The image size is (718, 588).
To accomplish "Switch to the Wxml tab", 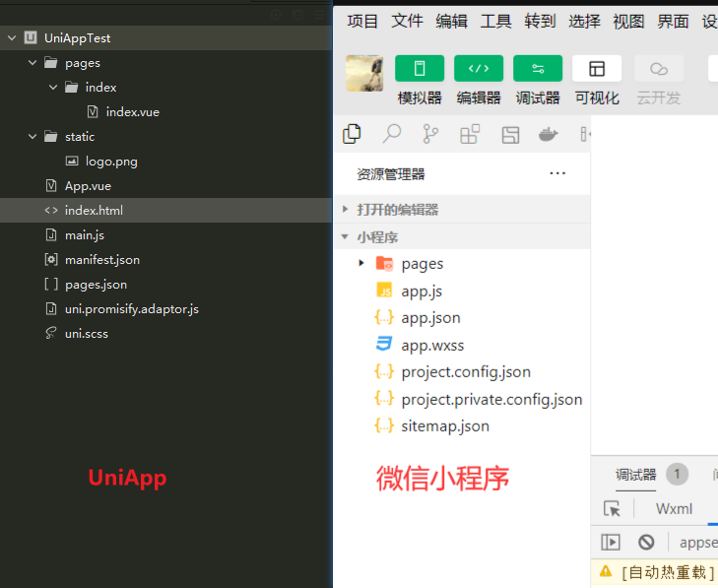I will tap(674, 509).
